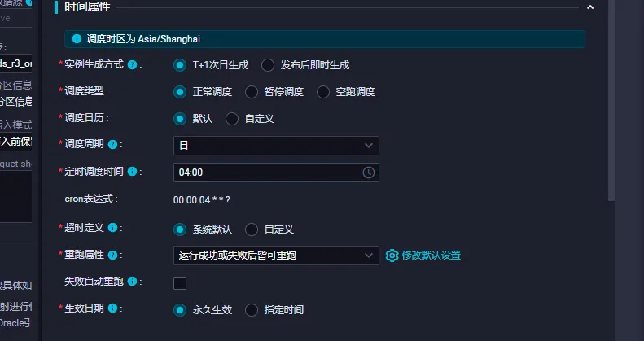Image resolution: width=644 pixels, height=341 pixels.
Task: Click help icon next to 重跑属性
Action: click(x=112, y=256)
